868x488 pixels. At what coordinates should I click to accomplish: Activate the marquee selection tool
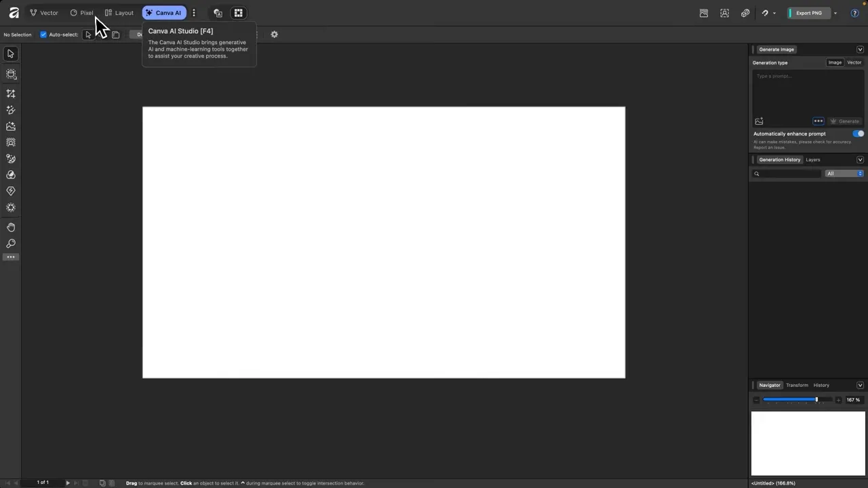pos(10,74)
